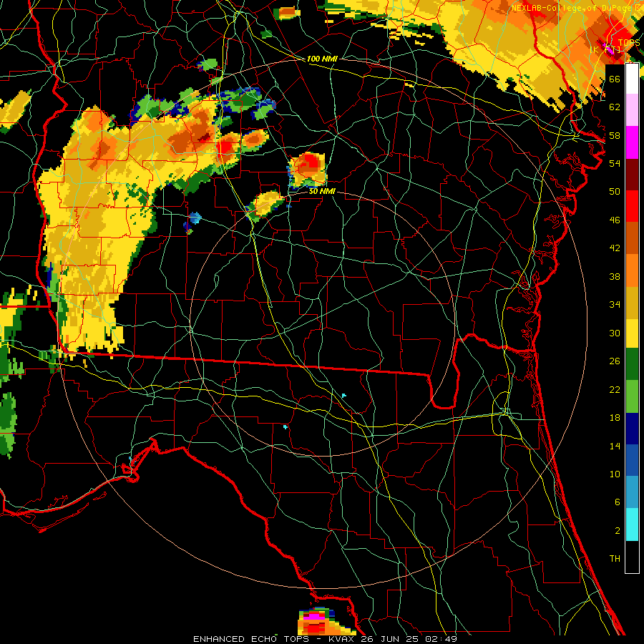The width and height of the screenshot is (644, 644).
Task: Click the legend label "10"
Action: (615, 474)
